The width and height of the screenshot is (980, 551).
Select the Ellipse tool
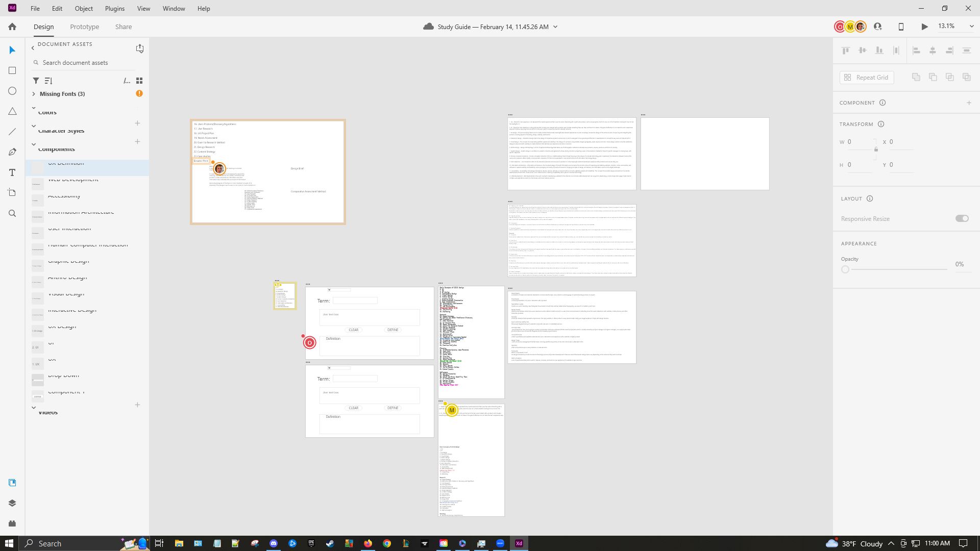point(12,91)
